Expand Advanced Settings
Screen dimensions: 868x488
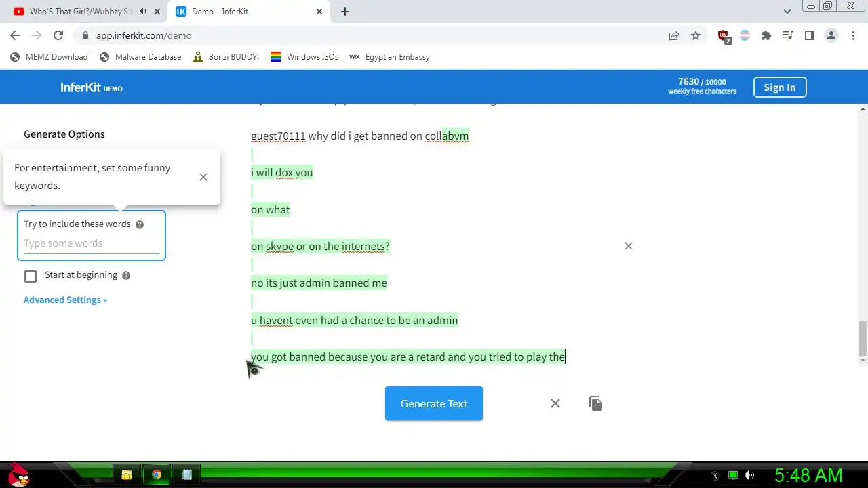[x=65, y=300]
